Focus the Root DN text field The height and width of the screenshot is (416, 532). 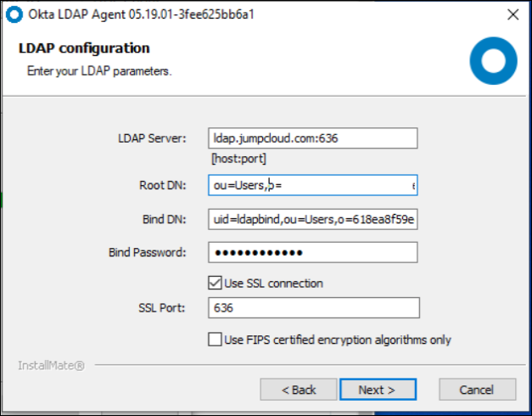312,185
